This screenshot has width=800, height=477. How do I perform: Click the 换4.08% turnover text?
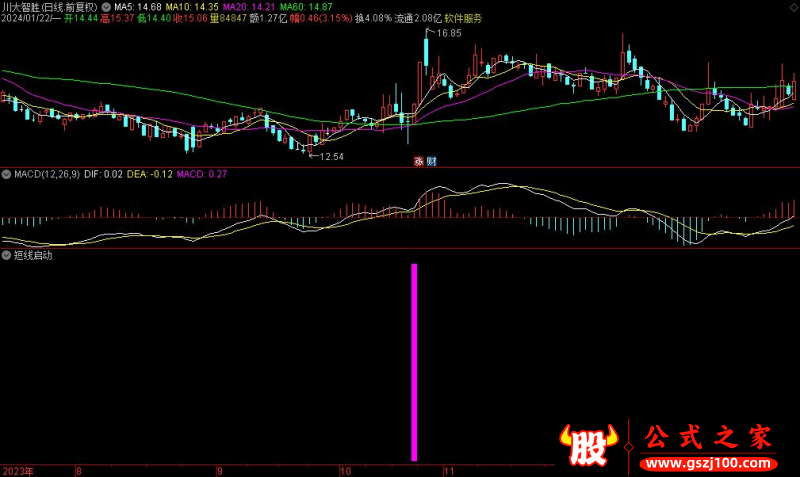click(373, 18)
